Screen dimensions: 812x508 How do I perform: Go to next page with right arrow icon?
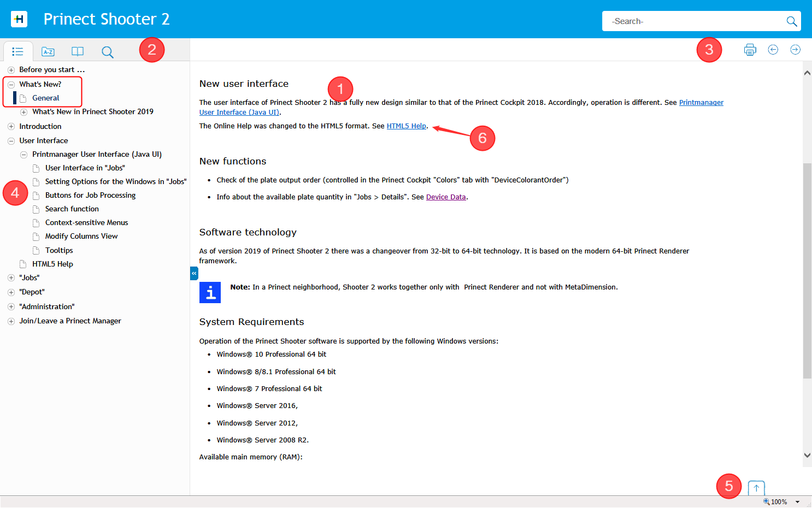(x=795, y=50)
